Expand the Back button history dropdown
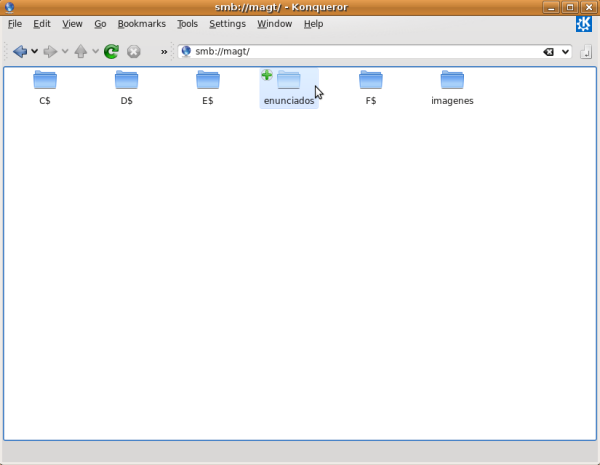 pyautogui.click(x=35, y=51)
